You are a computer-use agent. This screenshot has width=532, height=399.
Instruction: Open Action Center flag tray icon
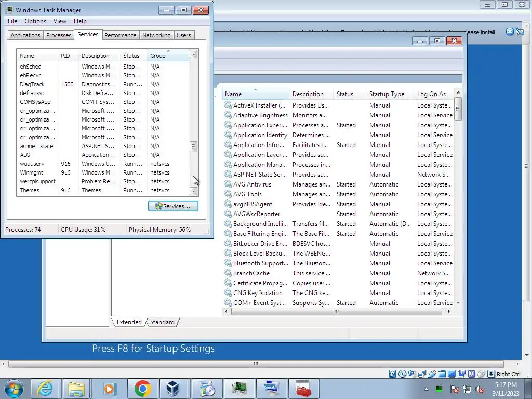454,389
